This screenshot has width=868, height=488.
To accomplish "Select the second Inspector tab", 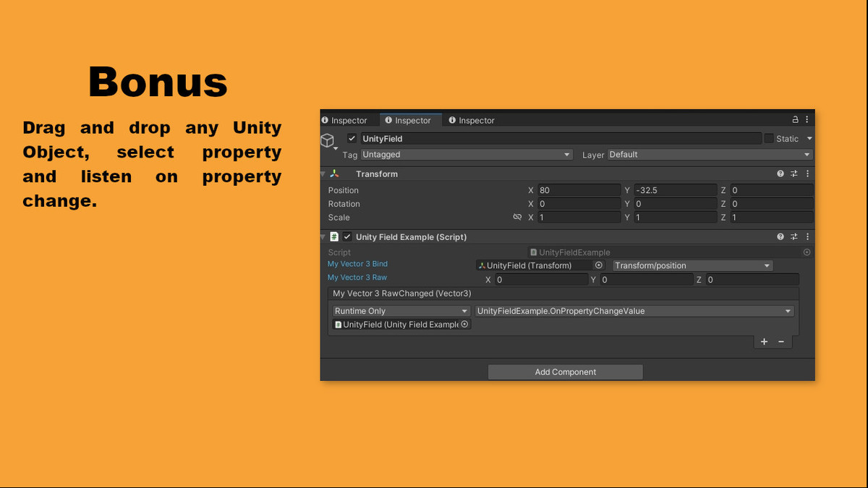I will point(409,120).
